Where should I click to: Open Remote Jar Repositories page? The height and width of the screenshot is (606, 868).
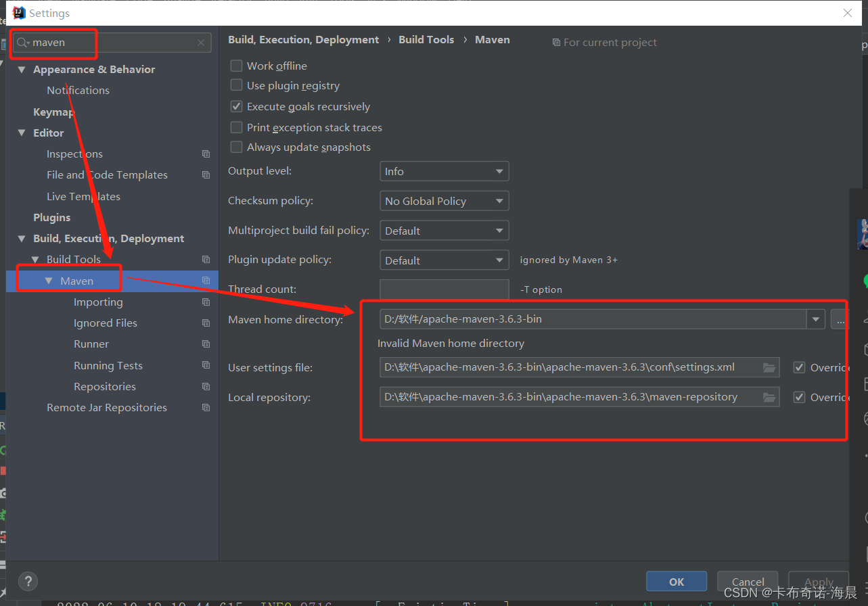(107, 407)
